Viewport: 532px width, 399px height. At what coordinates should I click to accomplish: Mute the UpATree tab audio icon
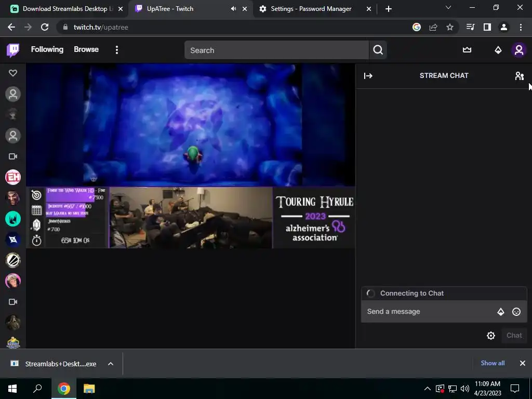(233, 9)
